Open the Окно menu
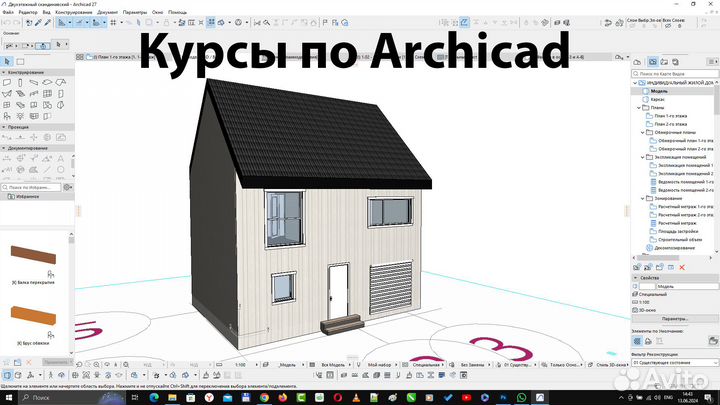This screenshot has height=405, width=720. (x=158, y=12)
